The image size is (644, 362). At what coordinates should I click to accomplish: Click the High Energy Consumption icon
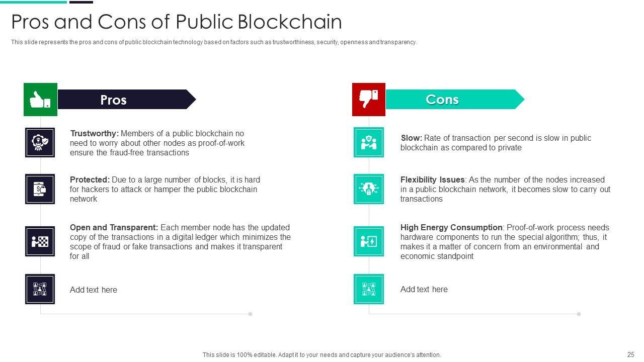pos(368,241)
